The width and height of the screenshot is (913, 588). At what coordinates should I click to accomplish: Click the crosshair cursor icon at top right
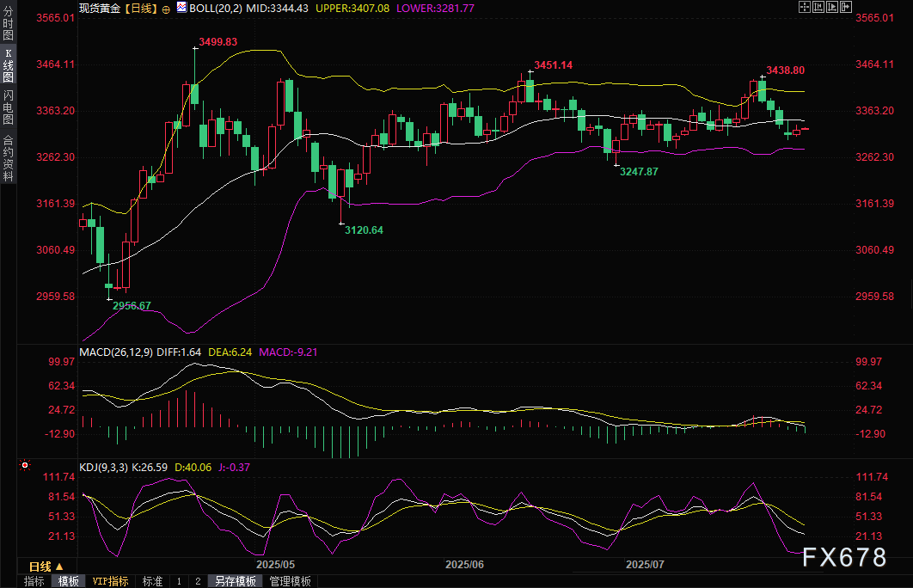805,7
